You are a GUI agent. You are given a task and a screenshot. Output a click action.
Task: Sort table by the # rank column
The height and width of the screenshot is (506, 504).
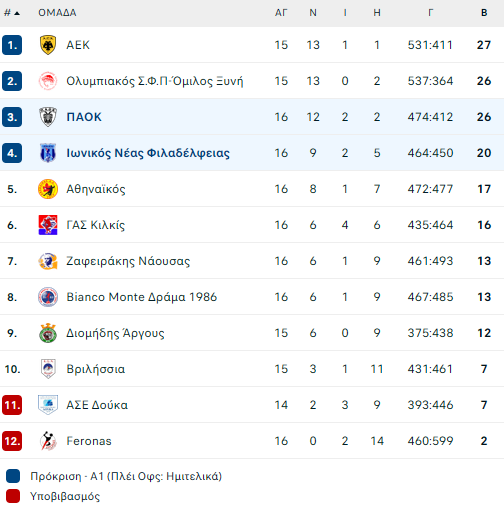(x=12, y=13)
